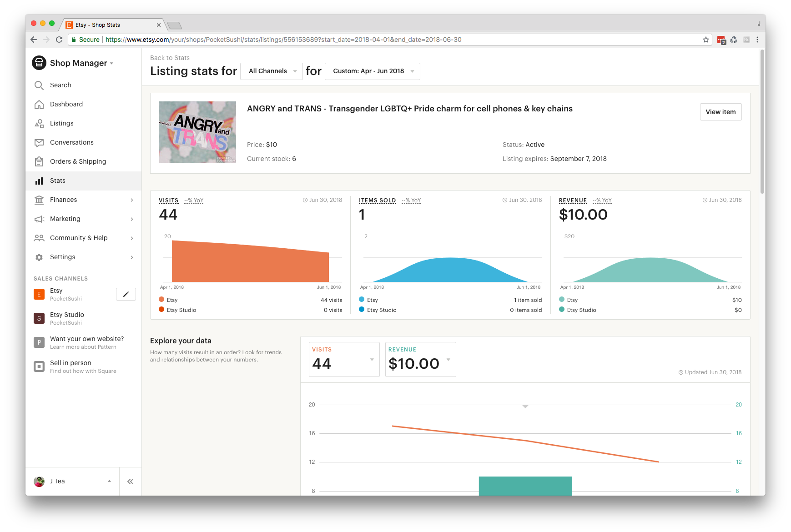Click the REVENUE stat heading
Screen dimensions: 791x532
[573, 201]
